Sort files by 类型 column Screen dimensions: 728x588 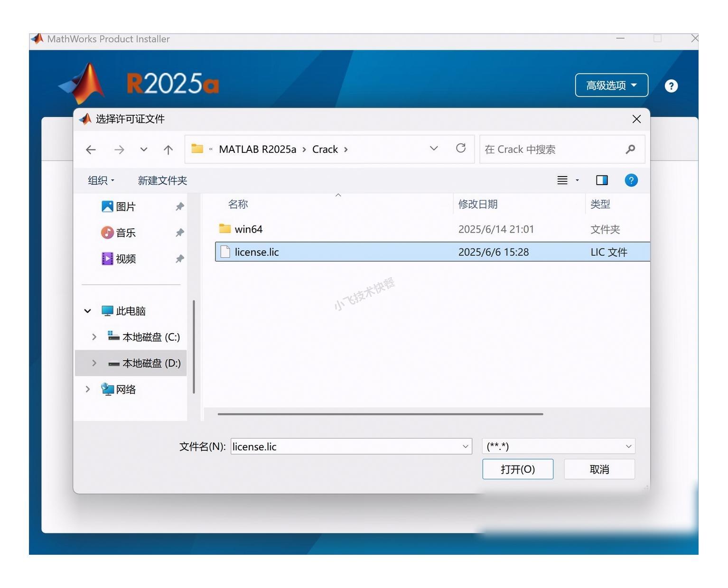pyautogui.click(x=600, y=204)
